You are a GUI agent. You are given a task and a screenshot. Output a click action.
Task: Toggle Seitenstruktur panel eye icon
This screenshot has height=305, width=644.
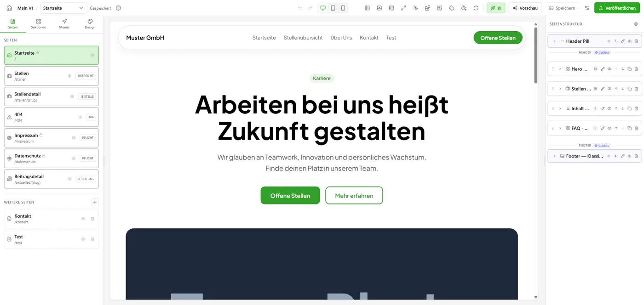[x=636, y=24]
